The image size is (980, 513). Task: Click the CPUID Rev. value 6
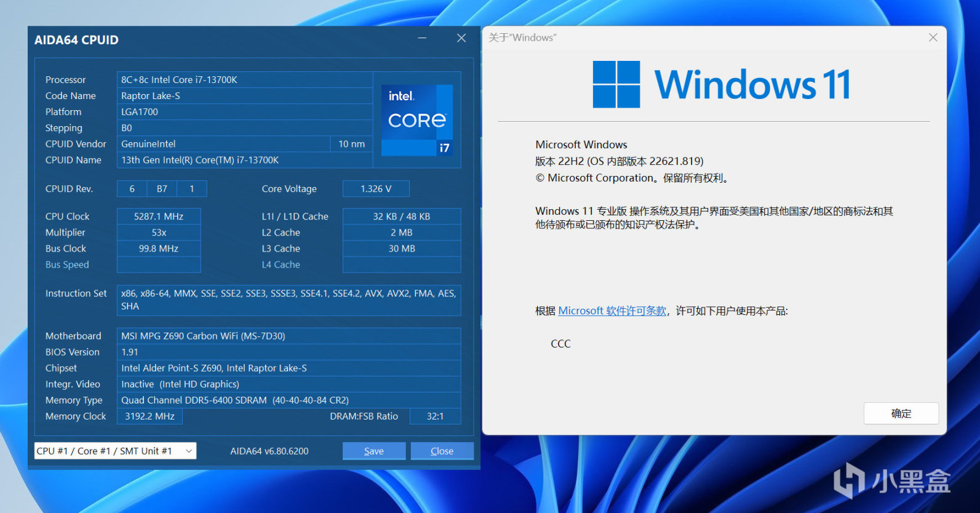[132, 189]
